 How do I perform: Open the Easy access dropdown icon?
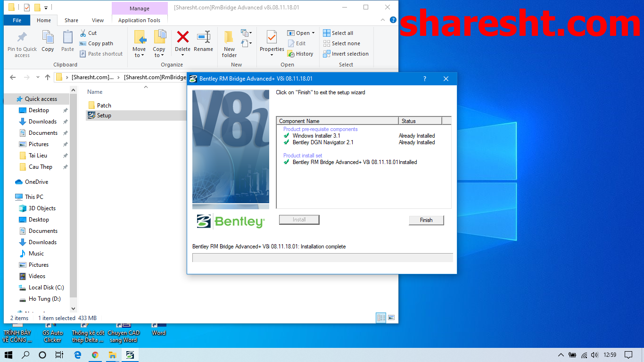[x=246, y=43]
